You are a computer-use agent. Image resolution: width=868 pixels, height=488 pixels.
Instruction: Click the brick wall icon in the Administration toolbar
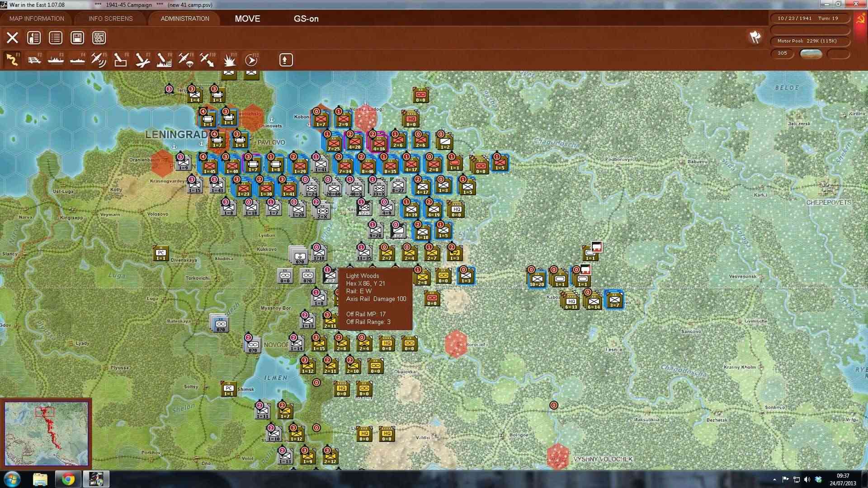point(99,38)
